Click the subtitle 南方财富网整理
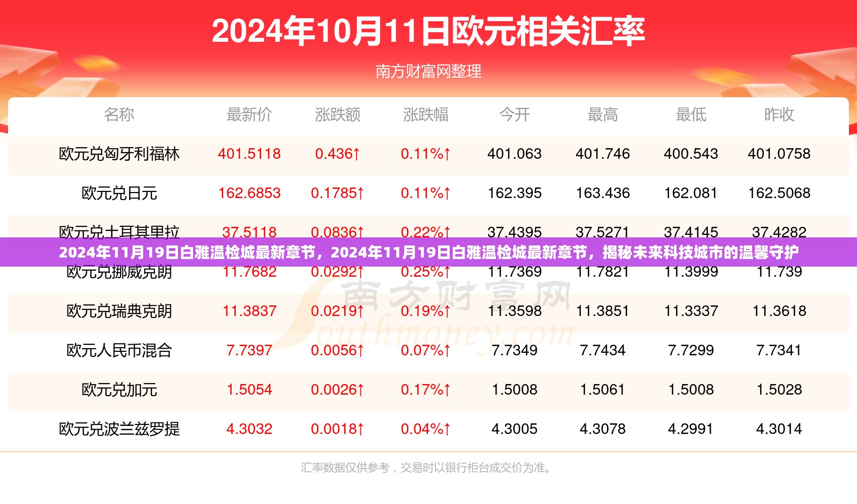This screenshot has height=504, width=857. coord(428,72)
